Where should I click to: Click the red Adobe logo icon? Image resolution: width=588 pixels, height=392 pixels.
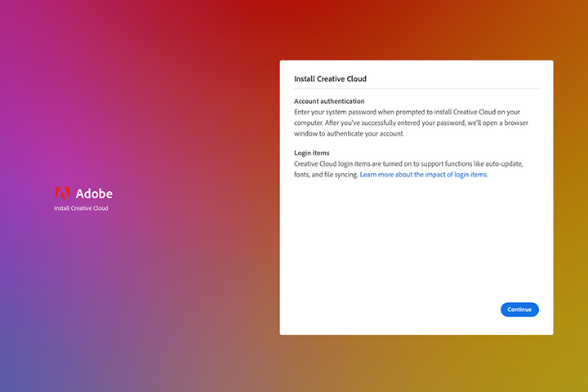62,194
